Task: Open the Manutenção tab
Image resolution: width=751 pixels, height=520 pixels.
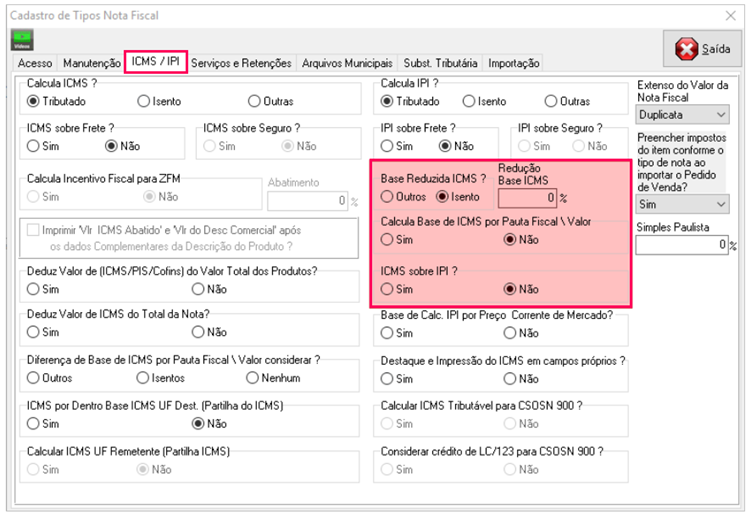Action: [91, 63]
